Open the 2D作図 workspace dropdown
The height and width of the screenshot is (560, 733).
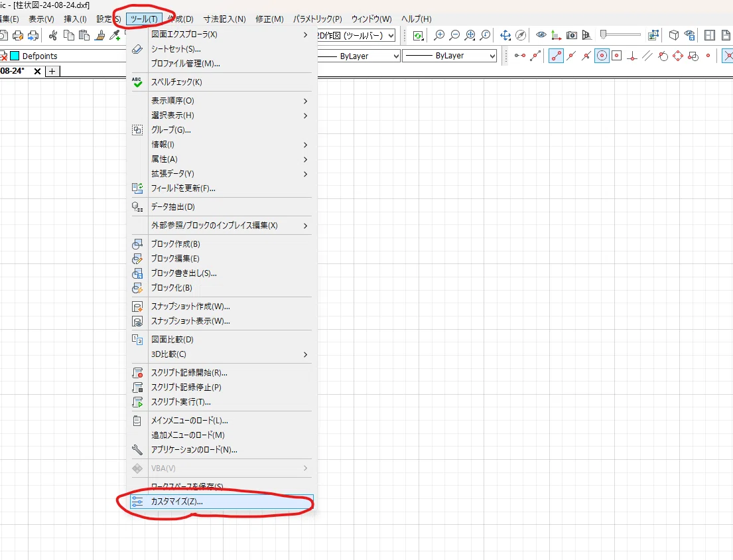pos(356,36)
